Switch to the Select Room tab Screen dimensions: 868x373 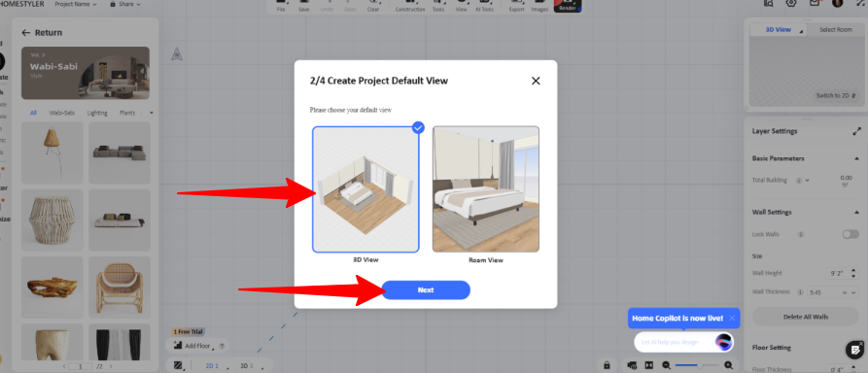tap(835, 30)
